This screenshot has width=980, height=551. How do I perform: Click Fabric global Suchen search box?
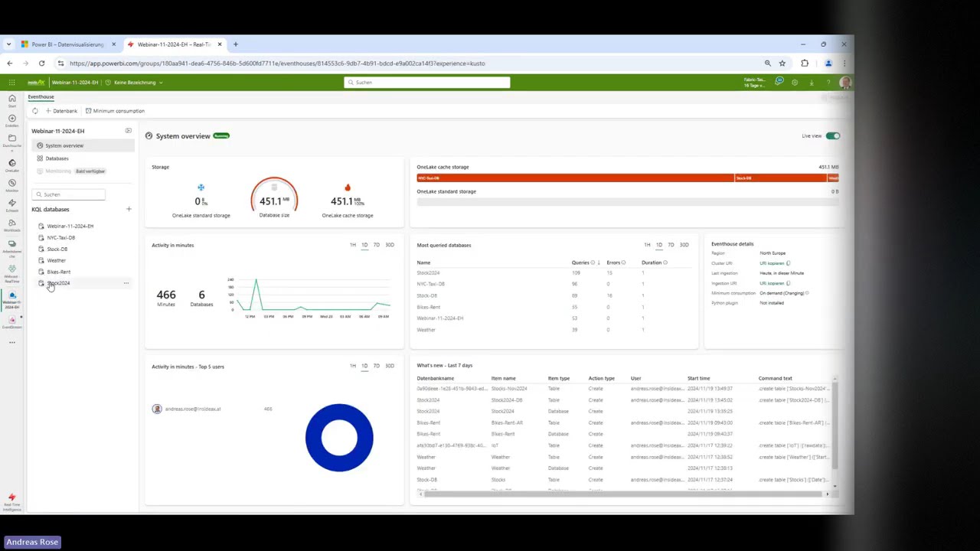426,83
